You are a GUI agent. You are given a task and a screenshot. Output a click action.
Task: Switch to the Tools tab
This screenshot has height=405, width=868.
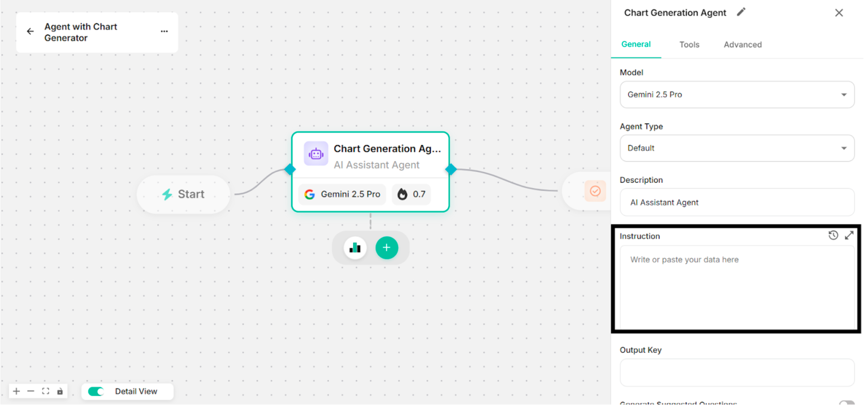(x=689, y=45)
